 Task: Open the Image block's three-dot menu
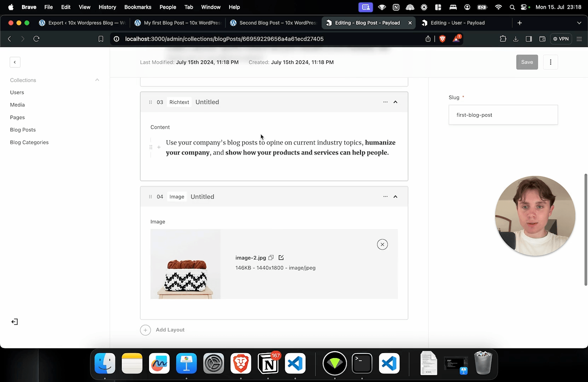385,197
